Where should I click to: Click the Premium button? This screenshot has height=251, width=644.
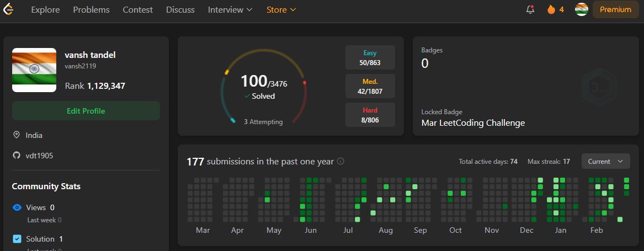(x=615, y=9)
